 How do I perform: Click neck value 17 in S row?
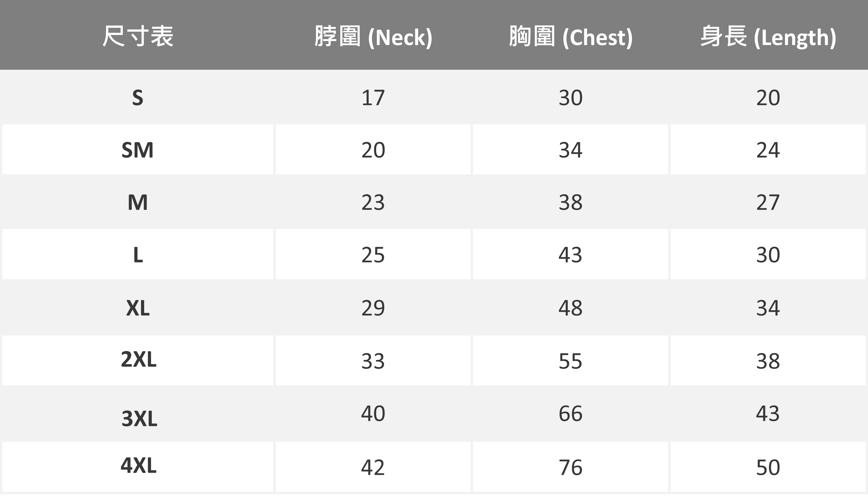click(x=373, y=98)
